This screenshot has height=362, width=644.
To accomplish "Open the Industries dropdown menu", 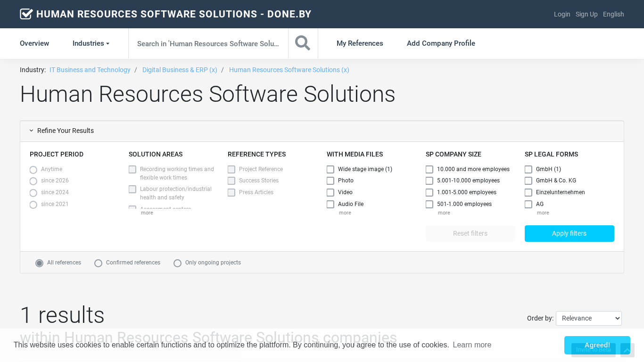I will click(91, 43).
